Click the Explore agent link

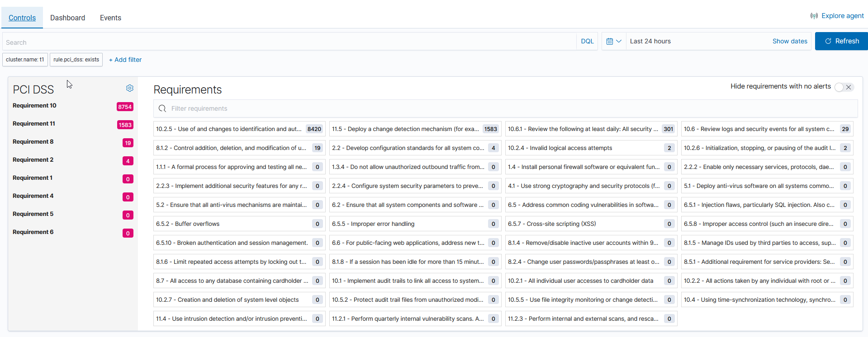click(843, 16)
